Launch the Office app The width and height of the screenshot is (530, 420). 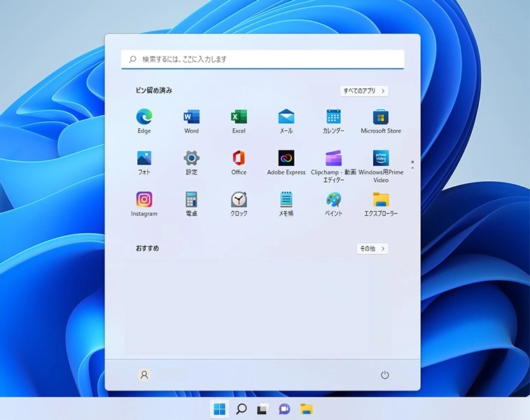[239, 162]
